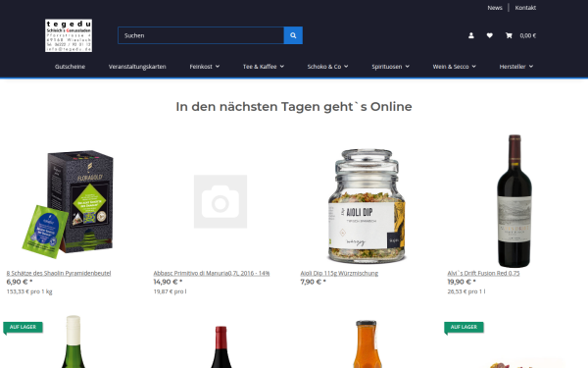Open the green wine bottle with AUF LAGER badge
Image resolution: width=588 pixels, height=368 pixels.
click(73, 342)
